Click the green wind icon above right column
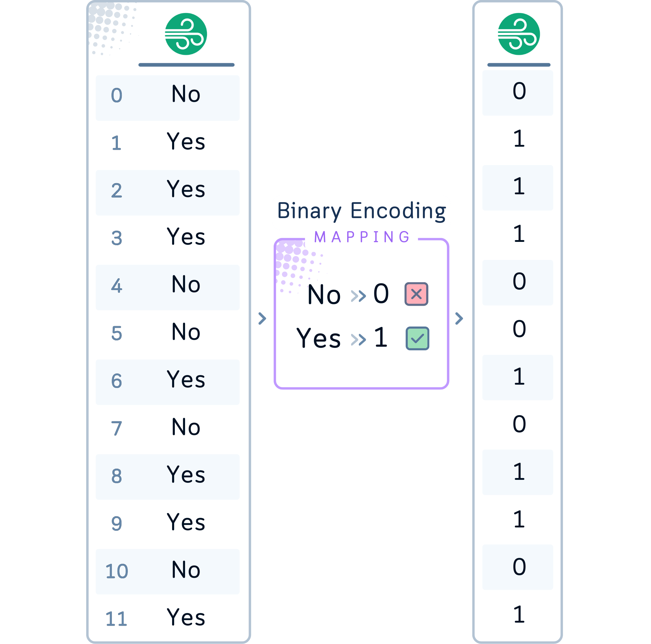The width and height of the screenshot is (651, 644). point(519,34)
